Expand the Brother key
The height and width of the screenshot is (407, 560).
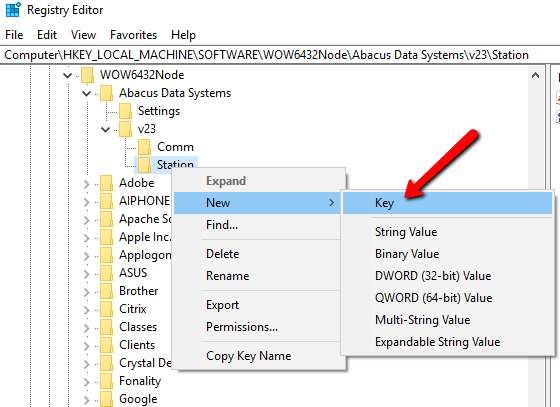tap(86, 292)
